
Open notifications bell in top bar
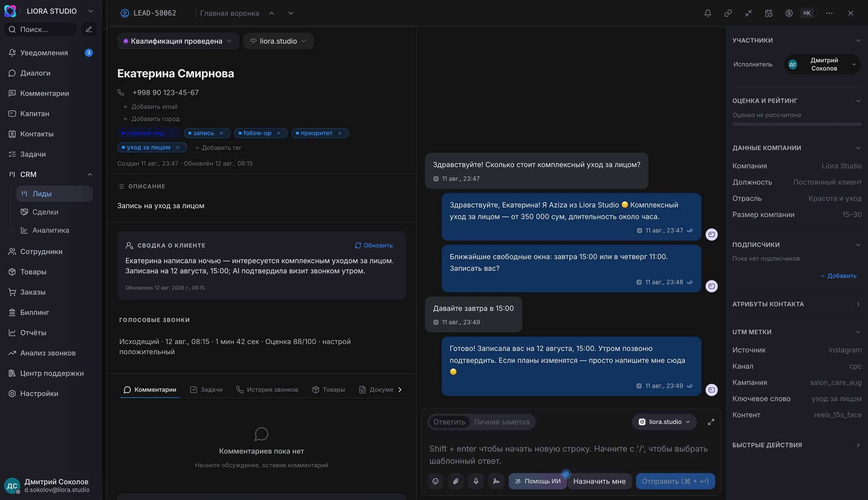(708, 13)
